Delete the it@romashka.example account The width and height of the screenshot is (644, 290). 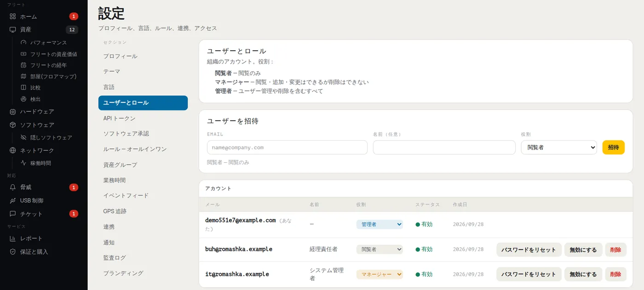(x=615, y=274)
